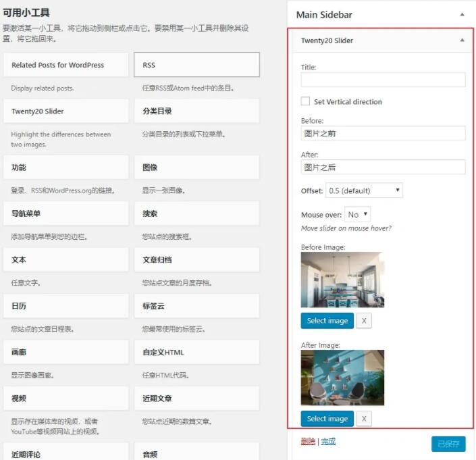
Task: Open the Mouse over dropdown
Action: pyautogui.click(x=358, y=214)
